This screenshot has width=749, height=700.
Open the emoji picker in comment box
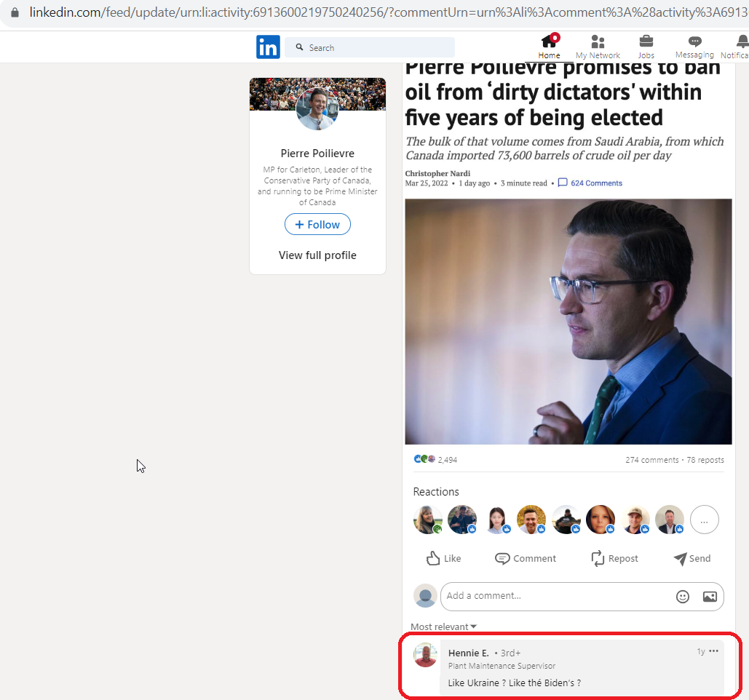pyautogui.click(x=683, y=597)
